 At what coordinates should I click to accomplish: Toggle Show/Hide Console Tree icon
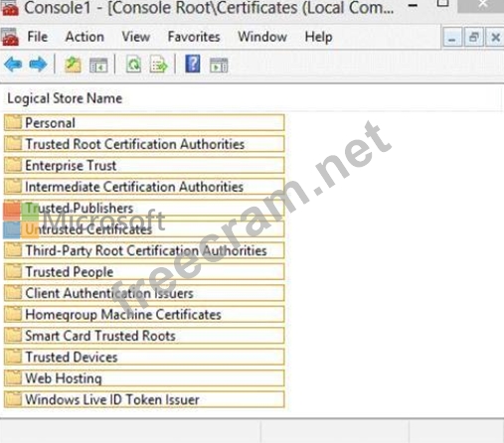click(x=98, y=65)
